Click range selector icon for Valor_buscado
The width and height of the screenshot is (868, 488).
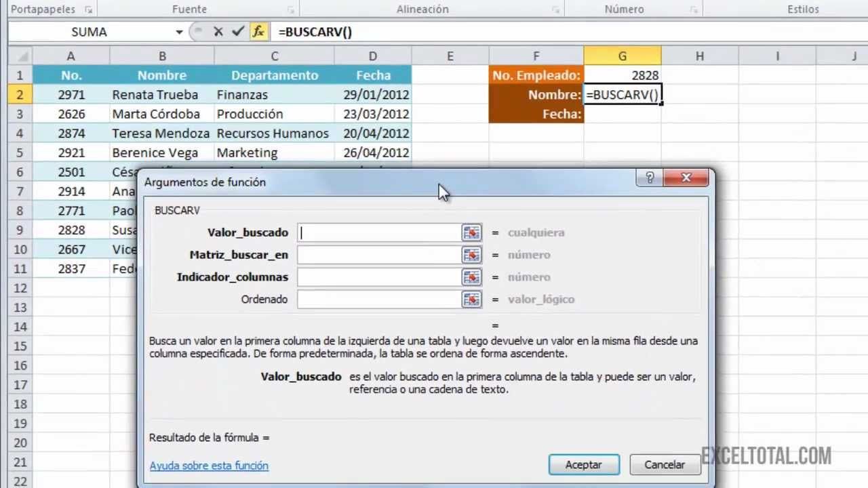(471, 232)
